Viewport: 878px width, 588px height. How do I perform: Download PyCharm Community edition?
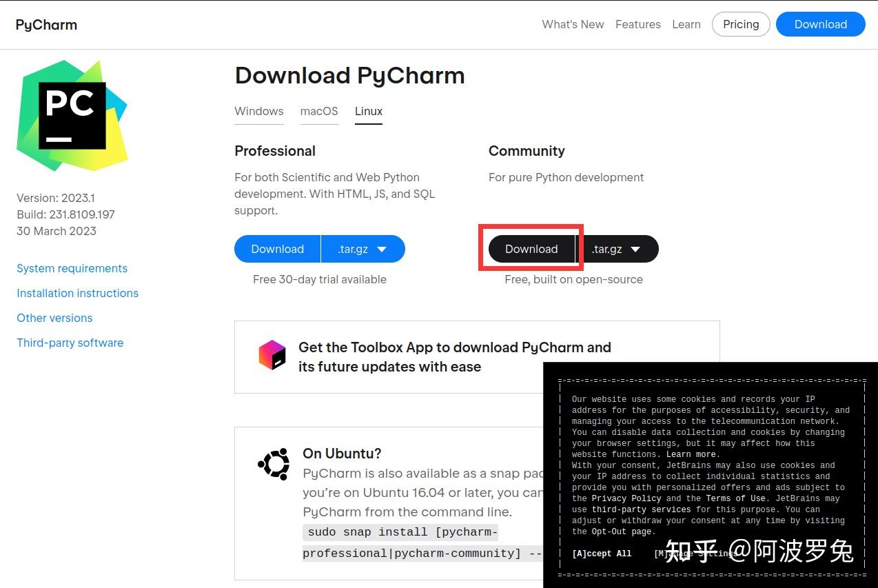tap(531, 249)
